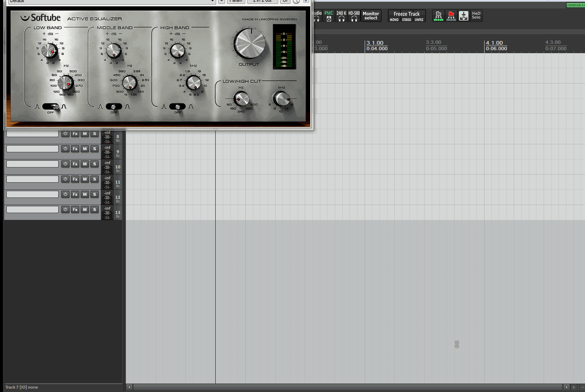This screenshot has width=585, height=392.
Task: Click the HeD Solo toolbar icon
Action: [x=476, y=16]
